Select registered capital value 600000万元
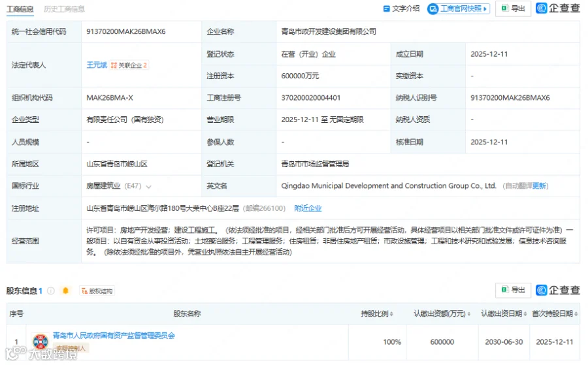Viewport: 588px width, 365px height. click(x=300, y=76)
